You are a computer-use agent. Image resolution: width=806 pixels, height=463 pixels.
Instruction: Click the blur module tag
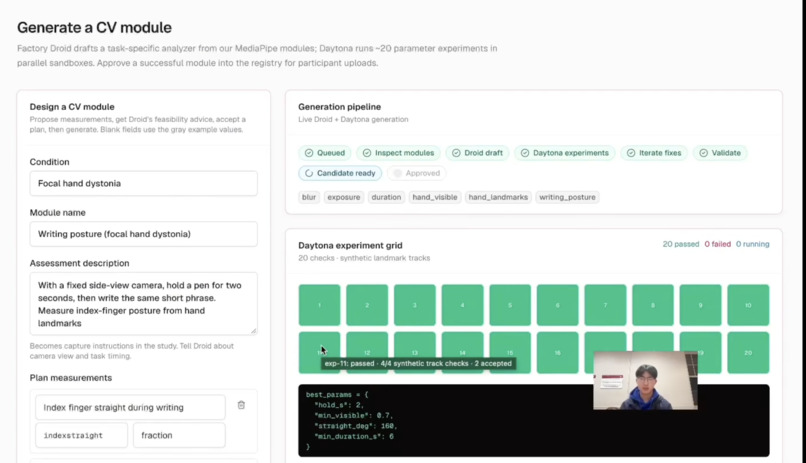click(309, 197)
